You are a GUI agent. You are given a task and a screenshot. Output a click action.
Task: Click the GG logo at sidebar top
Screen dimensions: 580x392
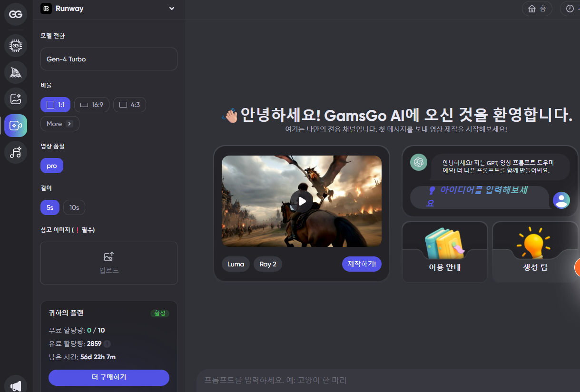click(x=16, y=14)
